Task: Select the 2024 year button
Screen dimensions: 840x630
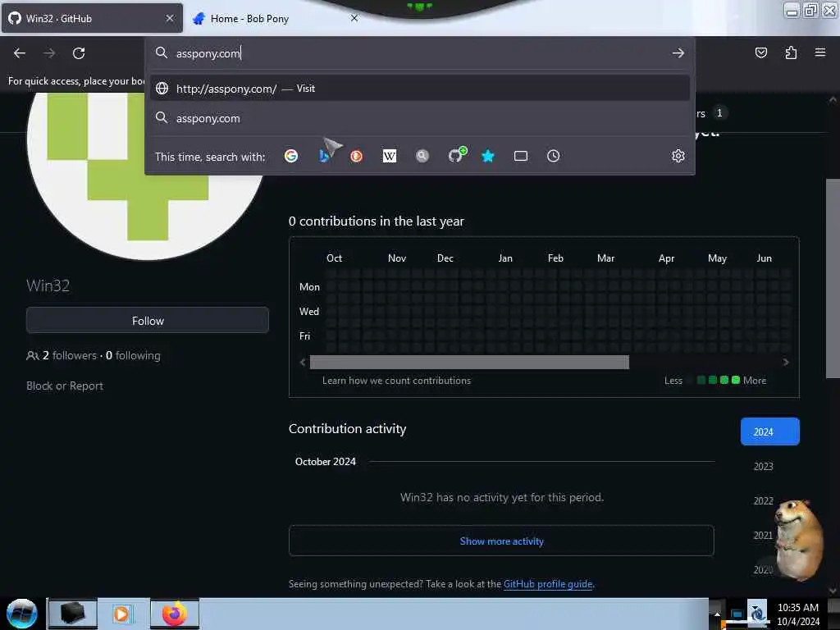Action: tap(769, 431)
